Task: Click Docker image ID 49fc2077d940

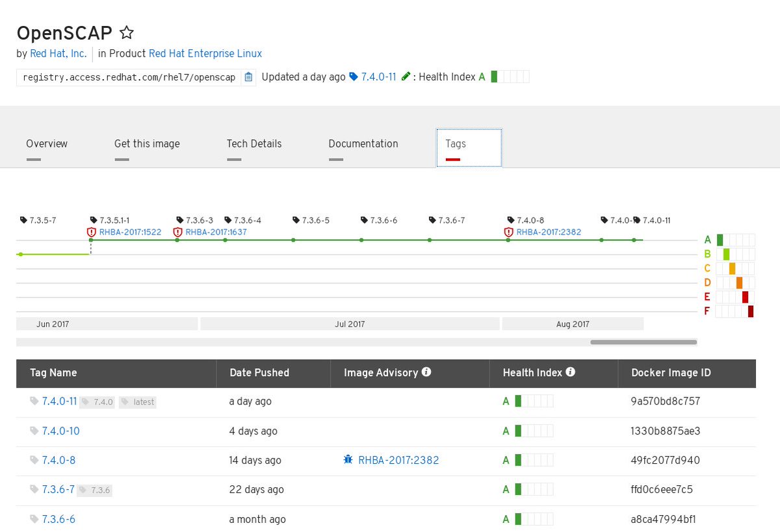Action: (666, 460)
